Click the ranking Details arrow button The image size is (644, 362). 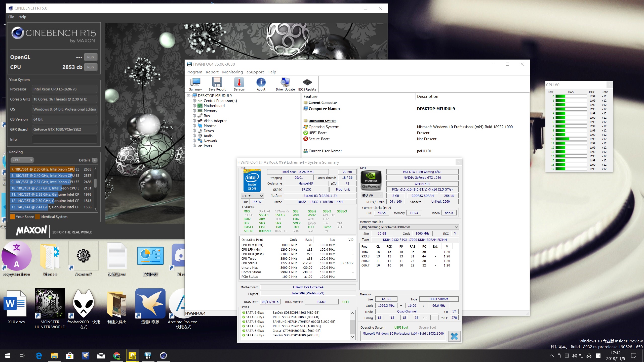point(95,160)
